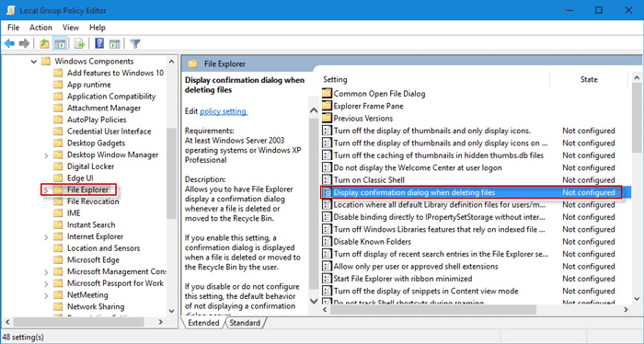Viewport: 644px width, 344px height.
Task: Click tree pane horizontal scrollbar left arrow
Action: click(7, 322)
